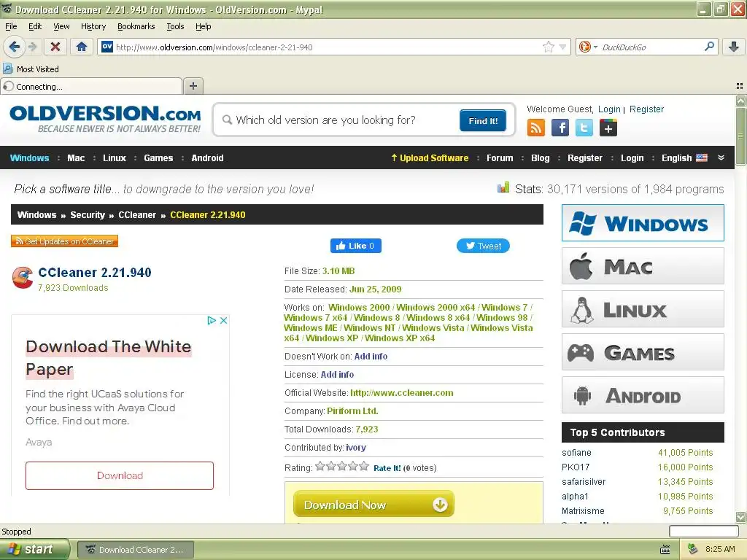This screenshot has height=560, width=747.
Task: Open a new tab with plus button
Action: [x=193, y=86]
